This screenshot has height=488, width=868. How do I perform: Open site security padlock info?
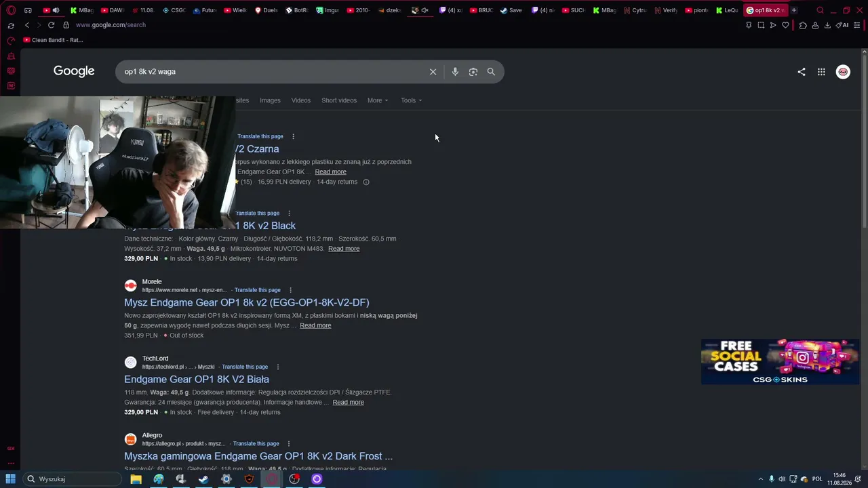pos(66,25)
